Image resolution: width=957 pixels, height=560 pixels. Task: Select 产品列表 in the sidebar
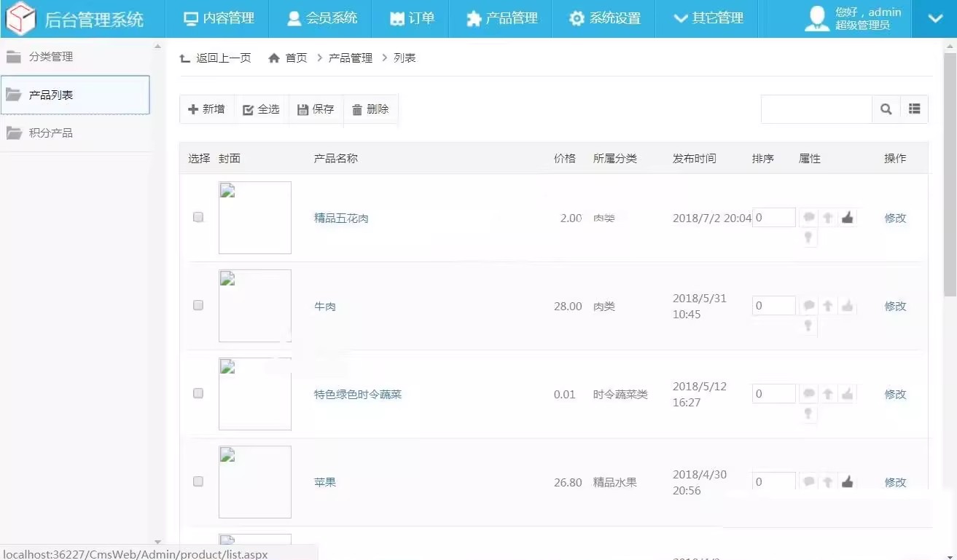[x=75, y=95]
